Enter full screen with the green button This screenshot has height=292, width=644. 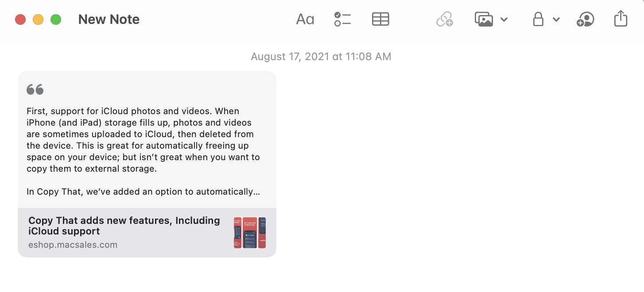point(56,19)
